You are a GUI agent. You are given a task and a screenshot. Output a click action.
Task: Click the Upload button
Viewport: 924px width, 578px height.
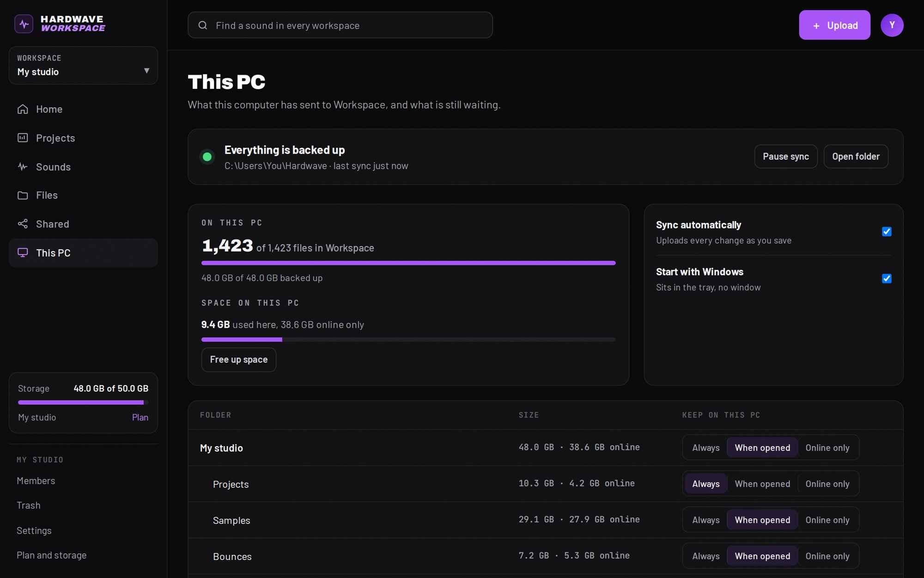(x=834, y=25)
